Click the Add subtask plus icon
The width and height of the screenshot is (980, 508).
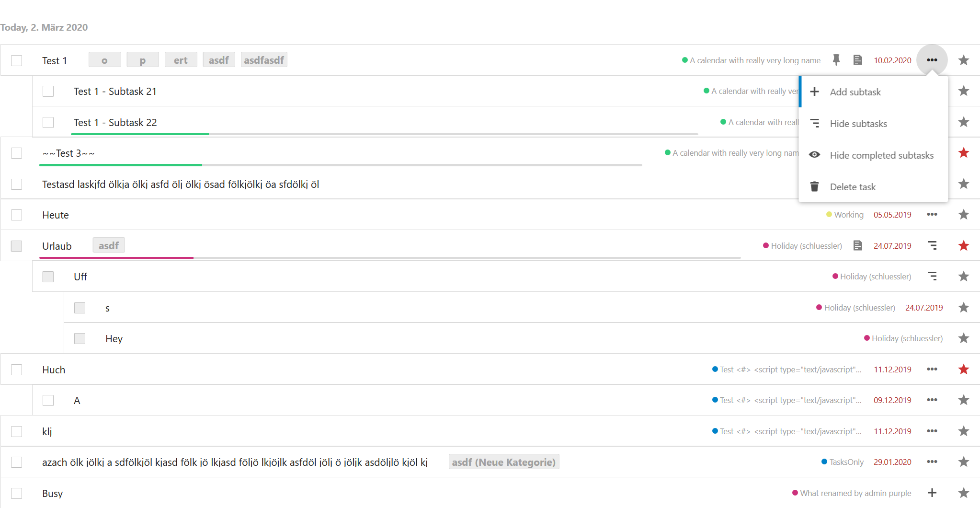point(815,92)
